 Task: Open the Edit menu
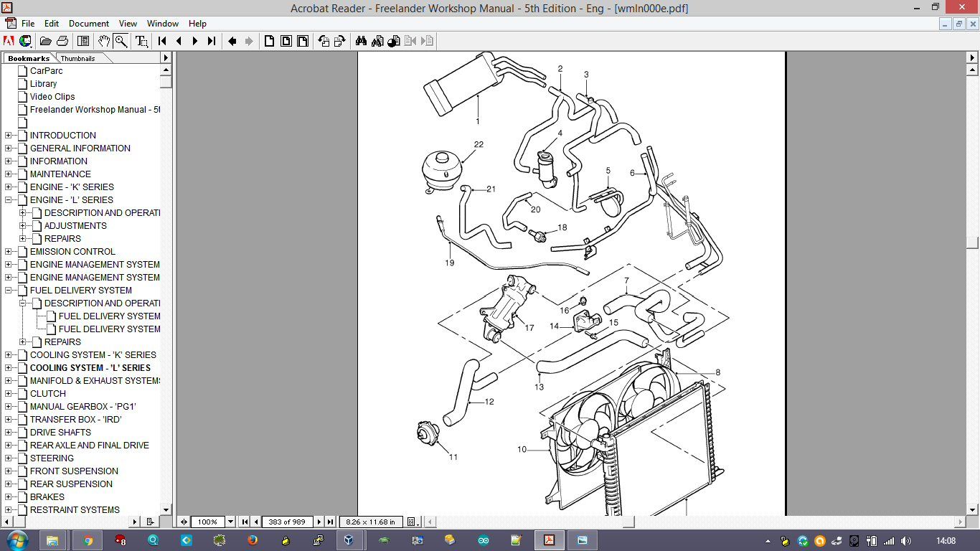point(52,24)
